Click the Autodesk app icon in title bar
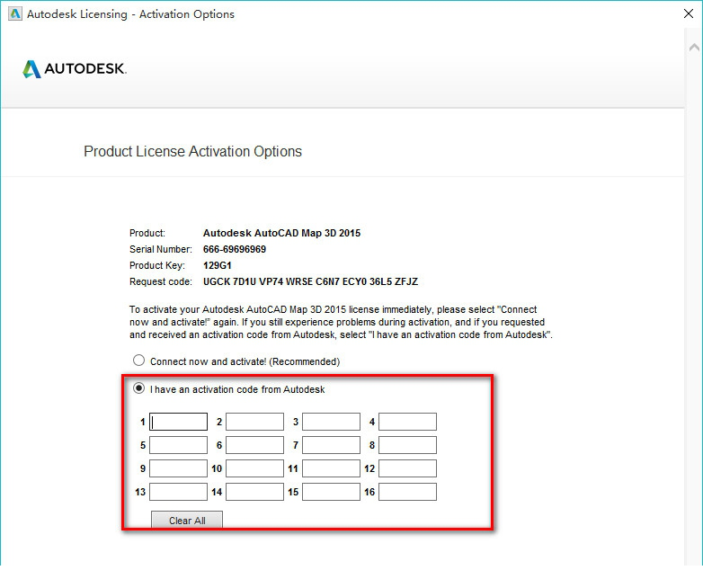This screenshot has width=703, height=588. (14, 13)
